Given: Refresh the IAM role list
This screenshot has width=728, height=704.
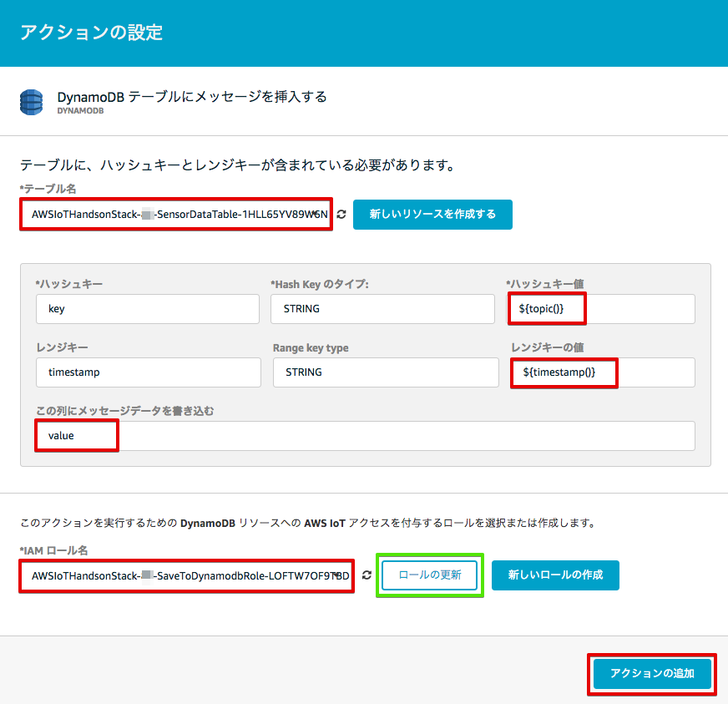Looking at the screenshot, I should coord(367,575).
